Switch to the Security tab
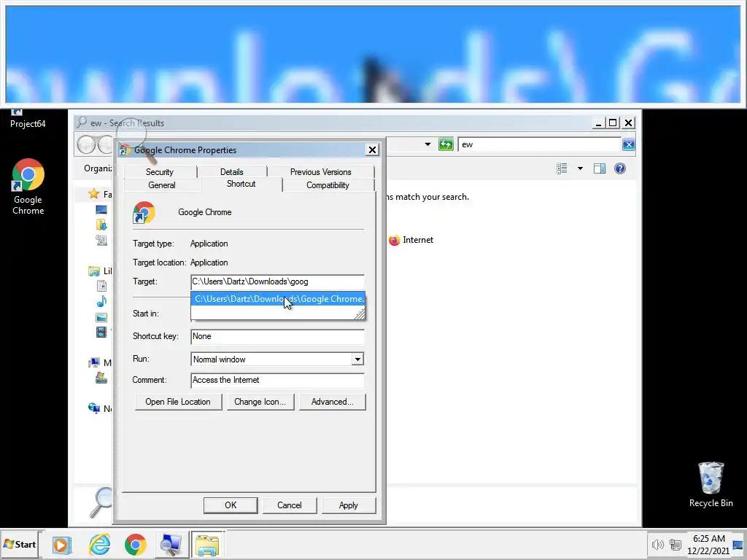747x560 pixels. pyautogui.click(x=160, y=172)
